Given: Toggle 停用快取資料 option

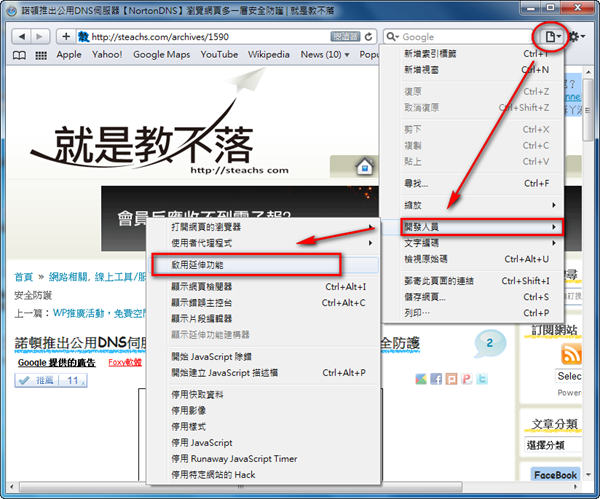Looking at the screenshot, I should click(263, 395).
